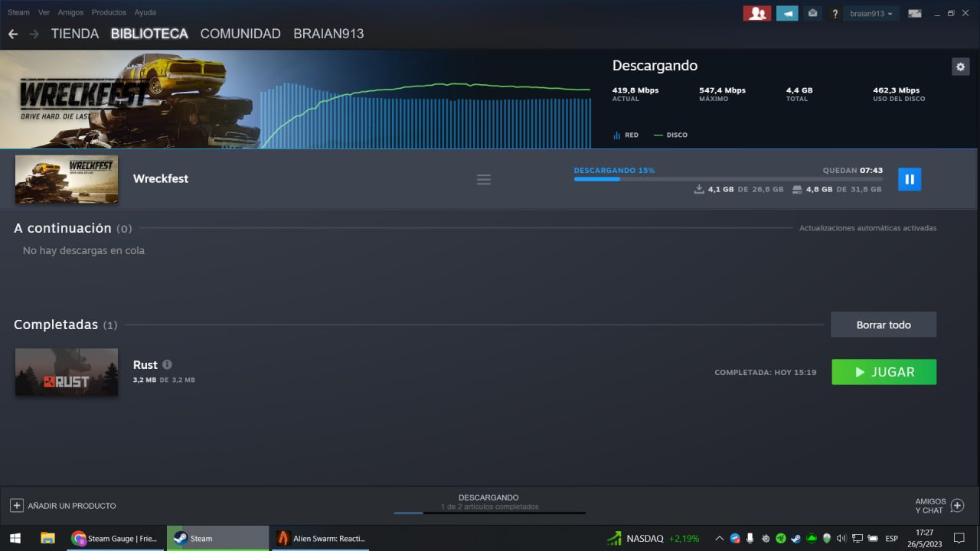Viewport: 980px width, 551px height.
Task: Open the Rust game thumbnail
Action: point(67,372)
